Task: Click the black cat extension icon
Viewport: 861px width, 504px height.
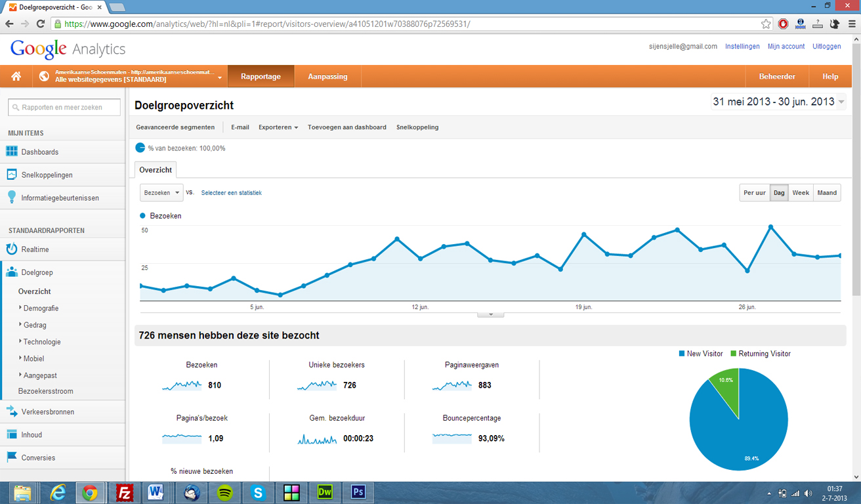Action: click(834, 24)
